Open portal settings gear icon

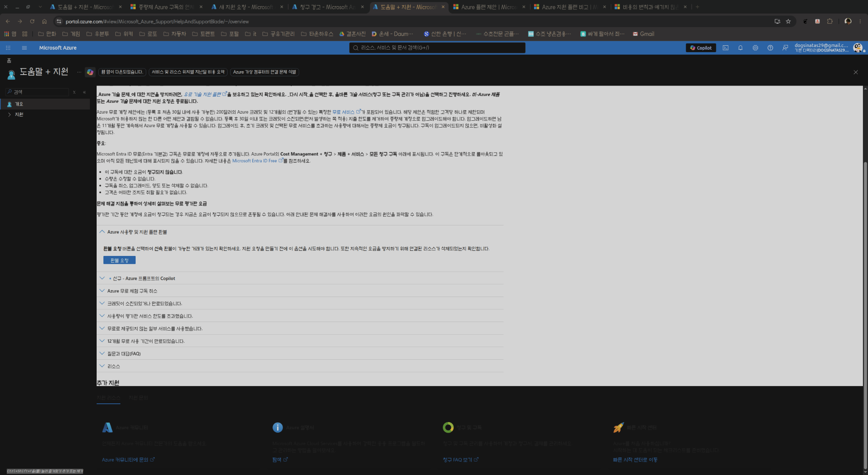pyautogui.click(x=755, y=48)
